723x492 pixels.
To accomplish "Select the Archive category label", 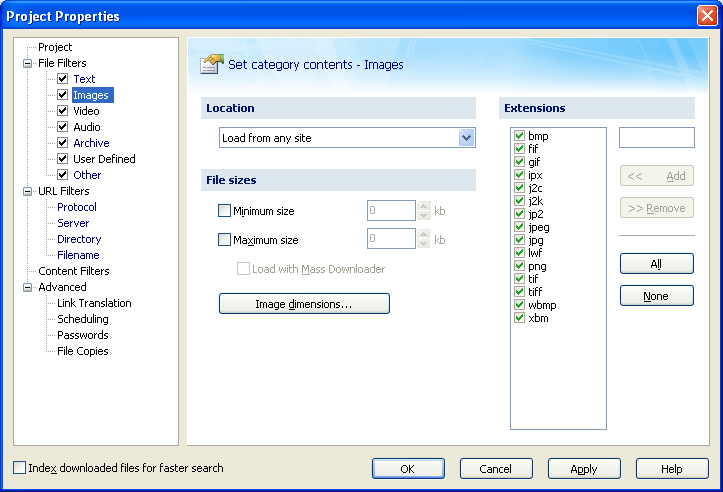I will (91, 143).
